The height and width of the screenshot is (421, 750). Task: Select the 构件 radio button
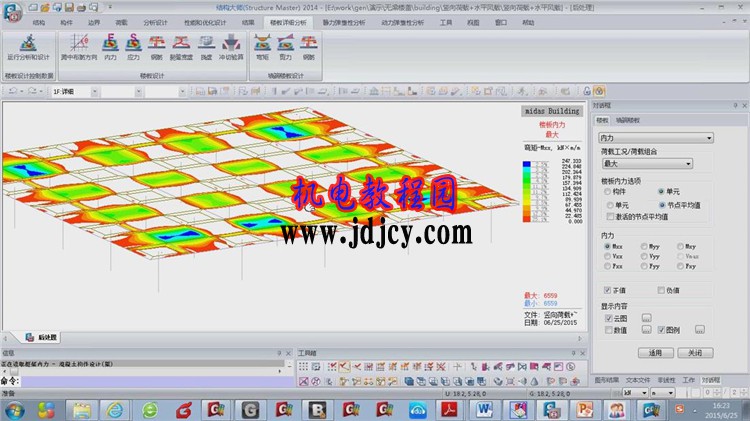click(607, 192)
